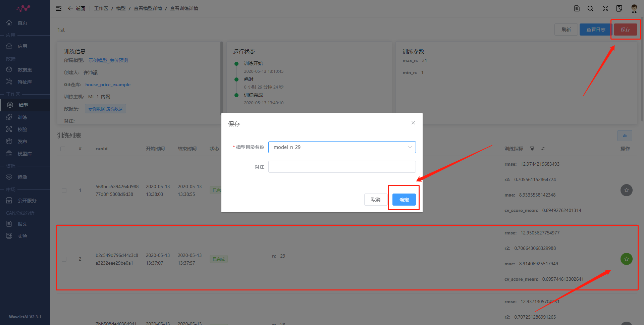Toggle the select-all checkbox in table header
644x325 pixels.
63,149
